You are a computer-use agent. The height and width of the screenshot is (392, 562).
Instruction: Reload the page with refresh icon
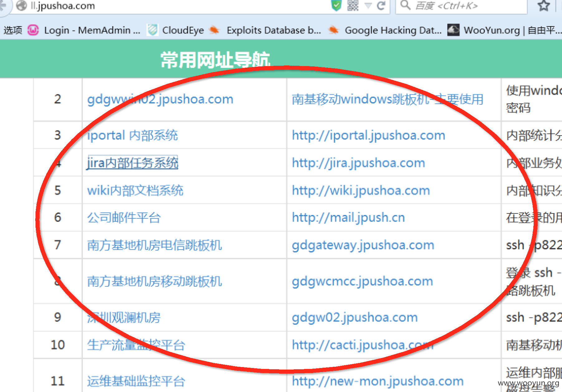(381, 5)
